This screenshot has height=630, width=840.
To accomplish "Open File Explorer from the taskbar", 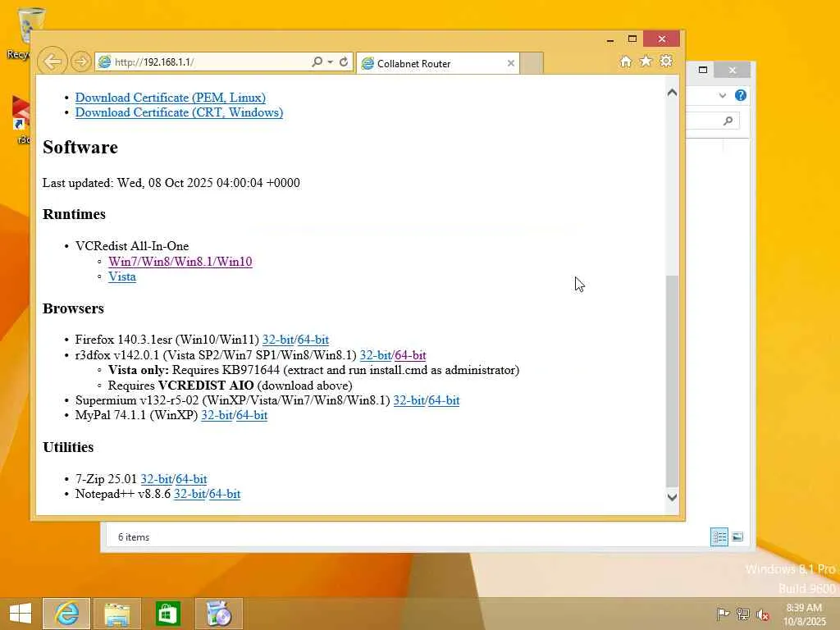I will (x=117, y=614).
